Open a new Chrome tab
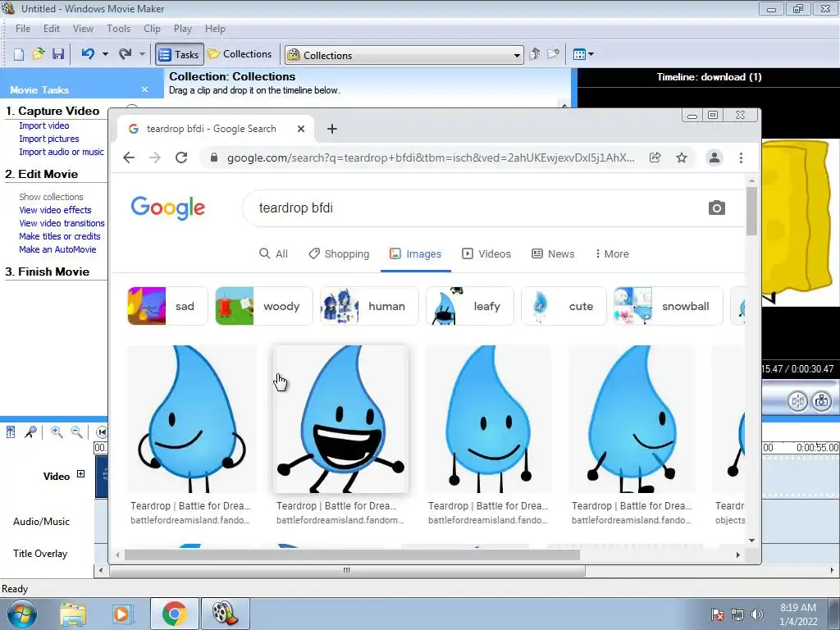 [x=332, y=129]
